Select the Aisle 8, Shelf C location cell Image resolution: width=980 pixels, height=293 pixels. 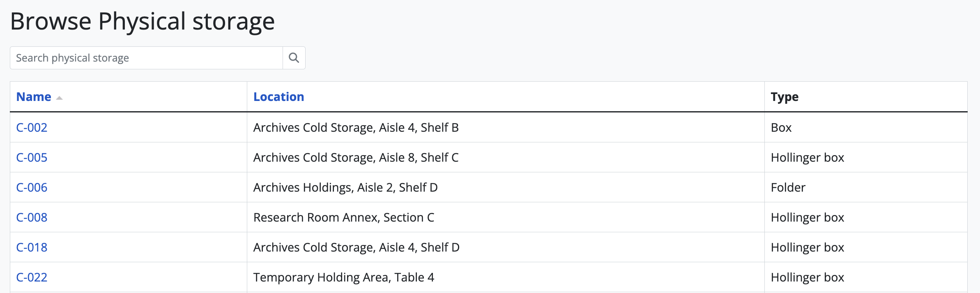pyautogui.click(x=356, y=158)
